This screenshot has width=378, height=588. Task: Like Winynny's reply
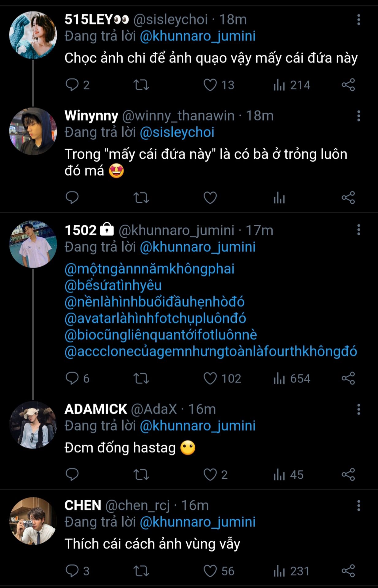(x=210, y=198)
